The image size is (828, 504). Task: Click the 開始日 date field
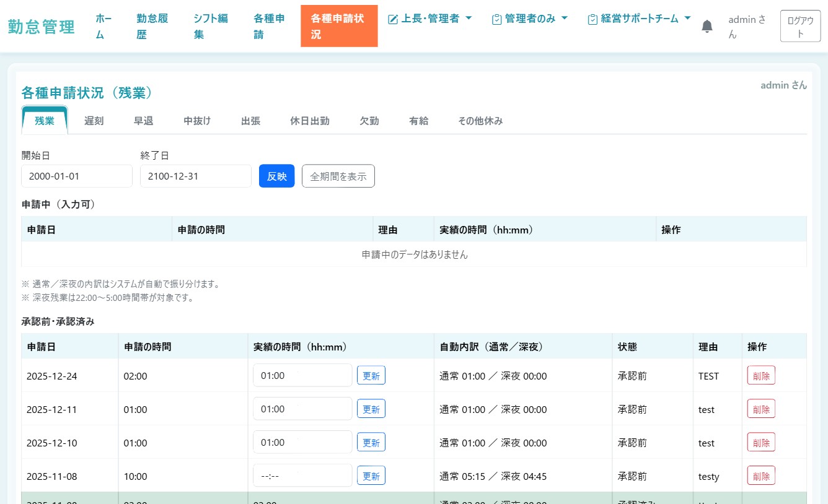(x=77, y=176)
